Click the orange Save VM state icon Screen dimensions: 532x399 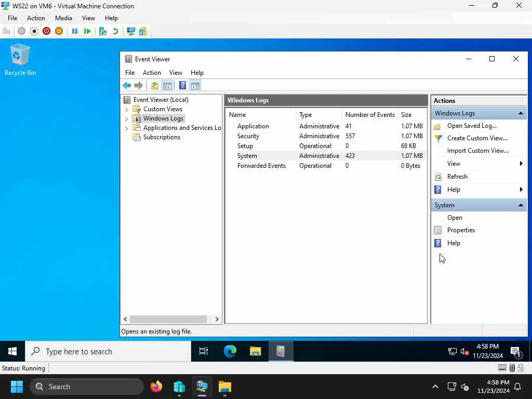tap(59, 31)
